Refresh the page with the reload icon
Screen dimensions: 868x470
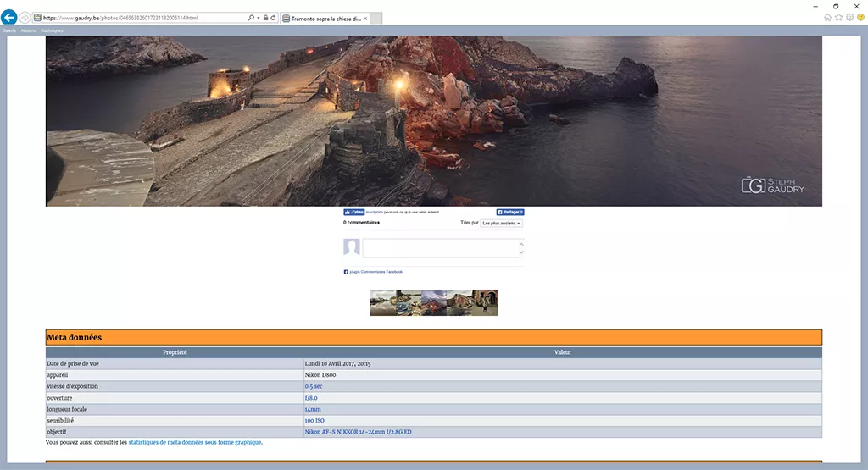click(x=273, y=18)
